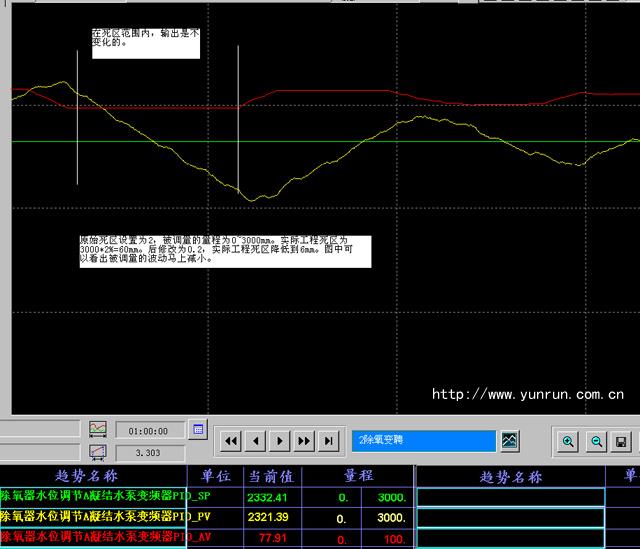Click the save floppy disk icon
The image size is (640, 549).
[x=621, y=441]
